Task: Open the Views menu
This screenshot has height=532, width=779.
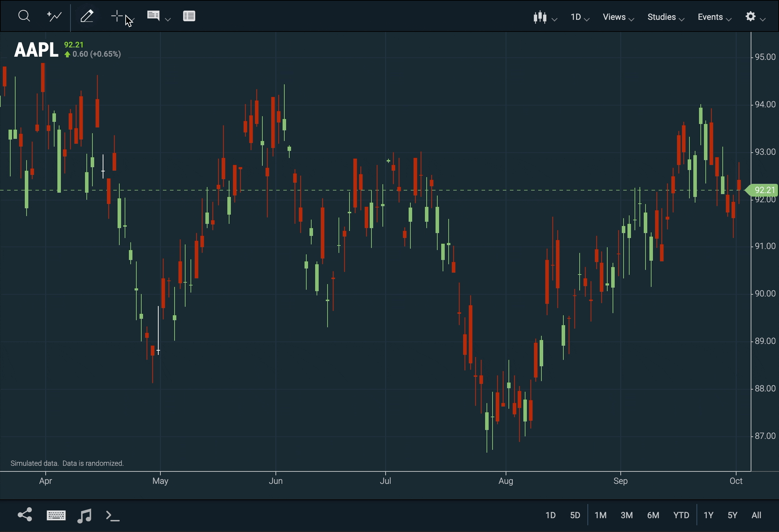Action: coord(618,17)
